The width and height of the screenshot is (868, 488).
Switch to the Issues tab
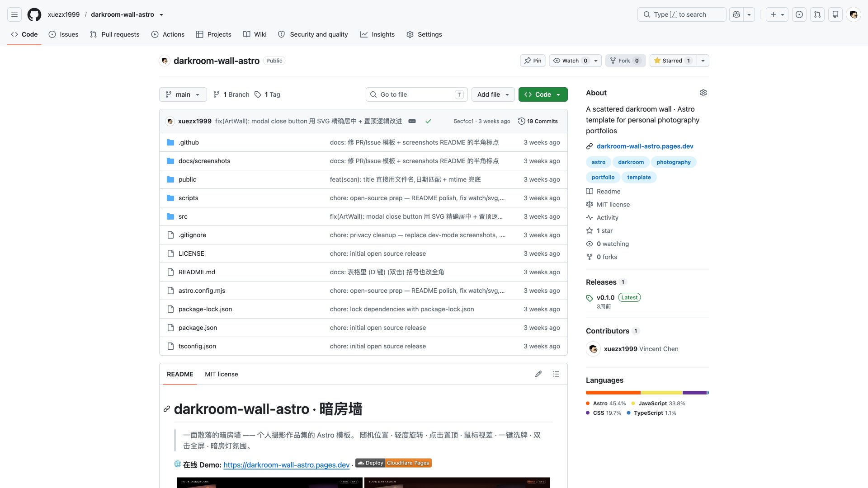(63, 34)
